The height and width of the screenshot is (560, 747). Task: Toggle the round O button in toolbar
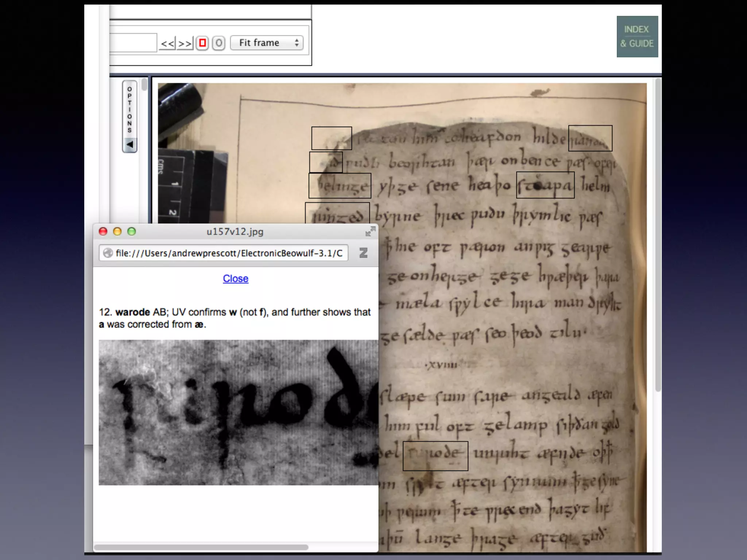(218, 43)
